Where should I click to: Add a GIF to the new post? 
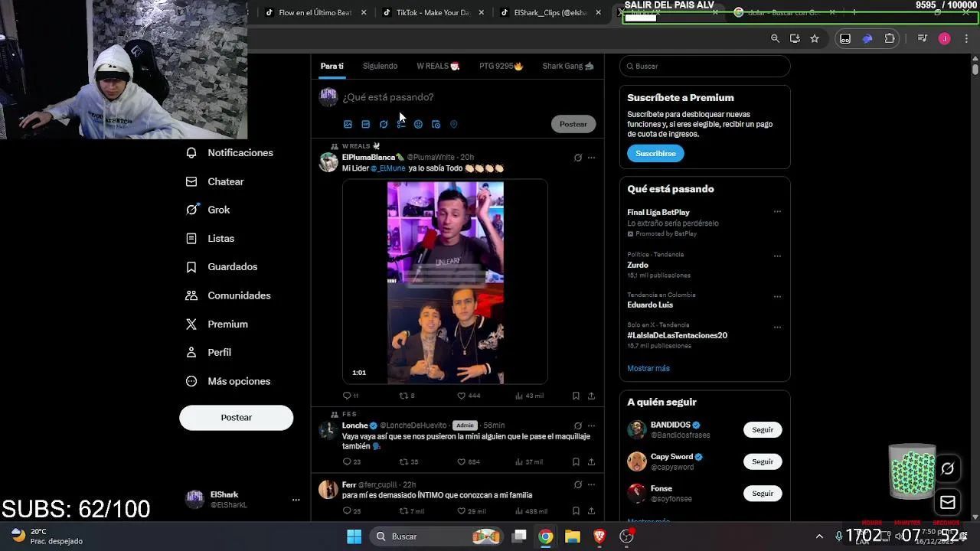(365, 124)
